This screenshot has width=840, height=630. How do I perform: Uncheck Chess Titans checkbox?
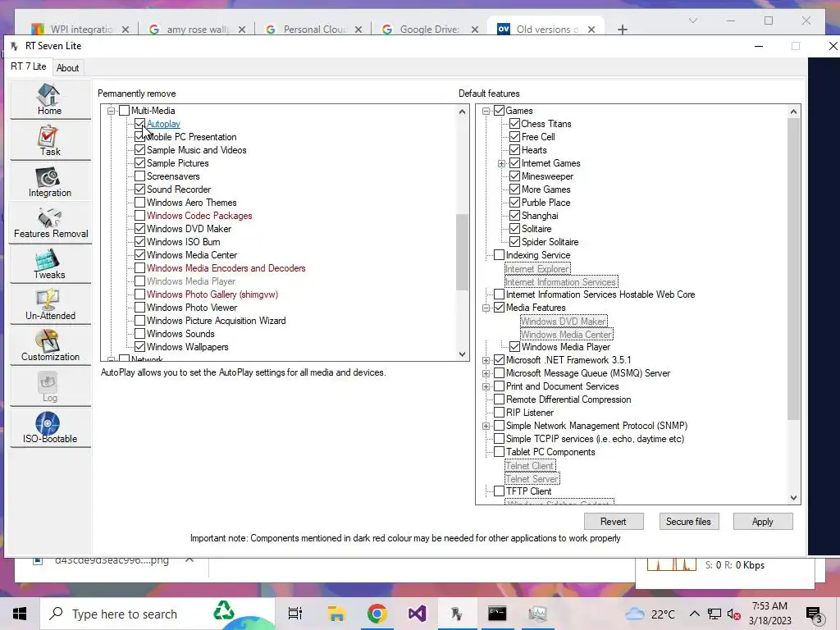click(515, 124)
